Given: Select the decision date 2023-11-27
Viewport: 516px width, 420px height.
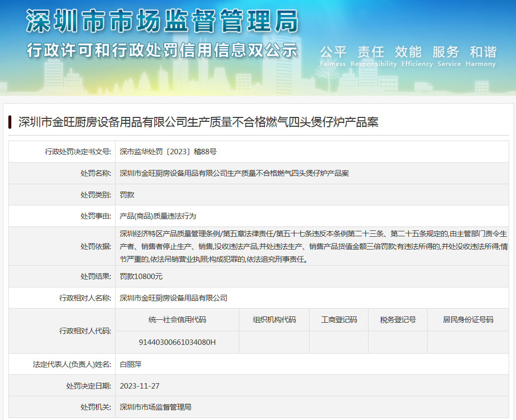Looking at the screenshot, I should pyautogui.click(x=140, y=386).
